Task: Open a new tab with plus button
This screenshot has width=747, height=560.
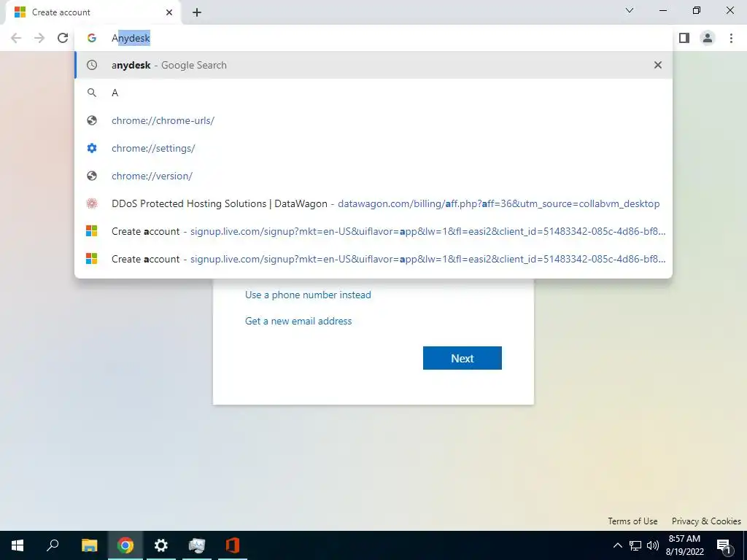Action: [x=197, y=12]
